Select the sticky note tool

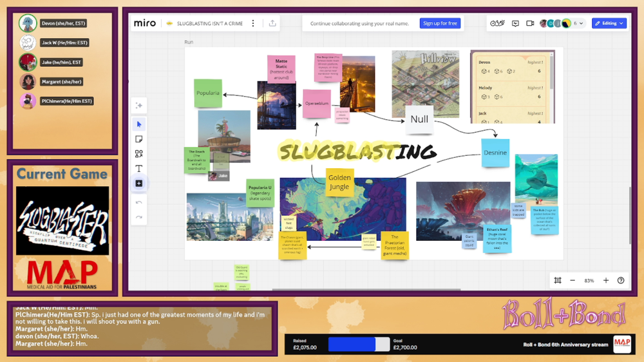pos(139,139)
